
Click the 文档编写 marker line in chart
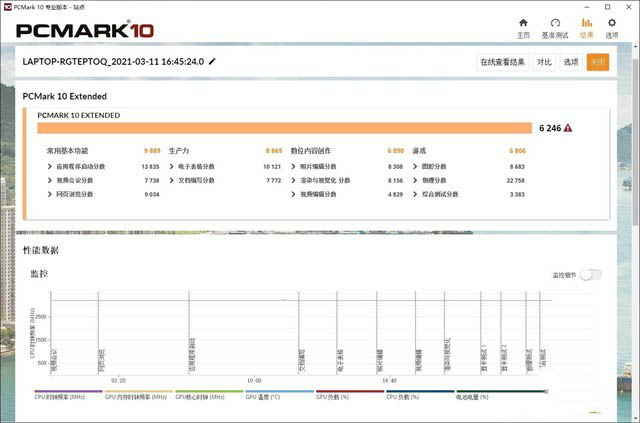(x=299, y=333)
